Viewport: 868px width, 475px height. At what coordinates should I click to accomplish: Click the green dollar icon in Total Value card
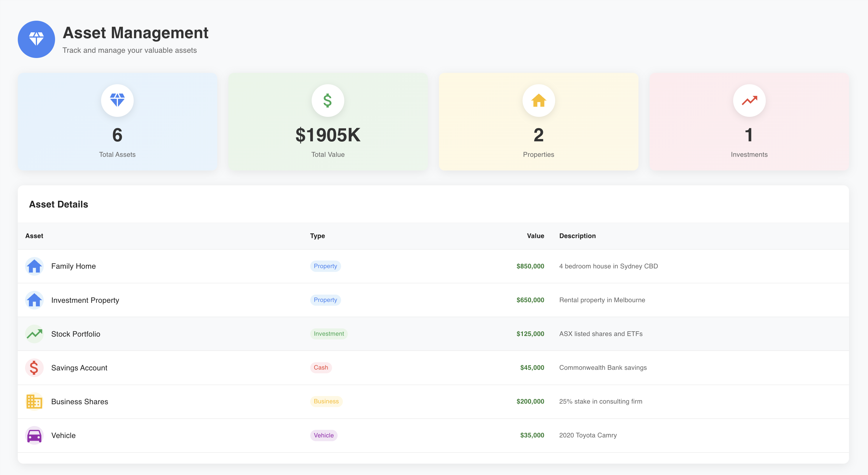pos(327,101)
